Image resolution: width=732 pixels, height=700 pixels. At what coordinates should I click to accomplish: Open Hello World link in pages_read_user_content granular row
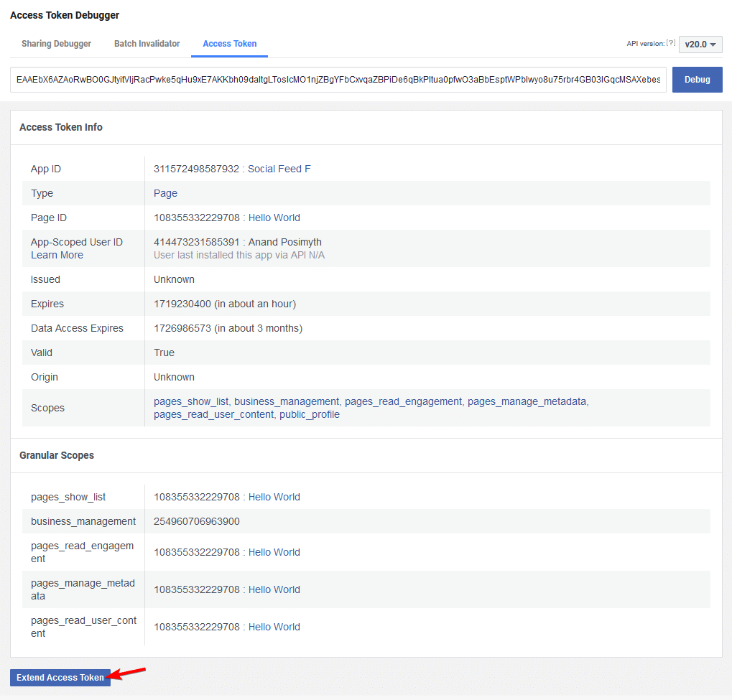274,627
